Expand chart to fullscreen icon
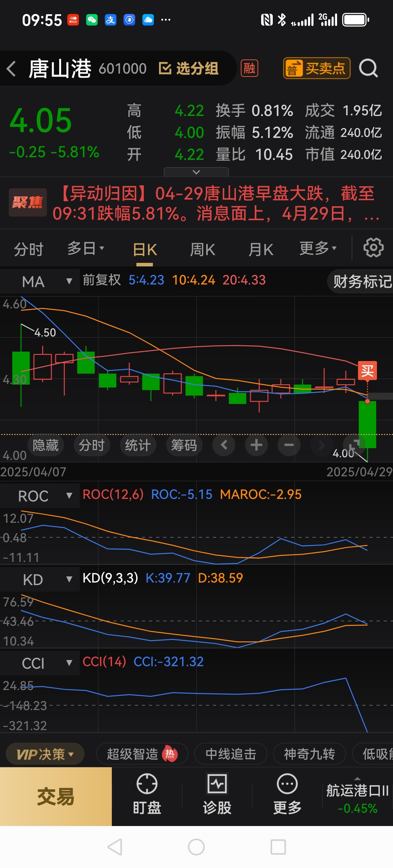 (354, 445)
